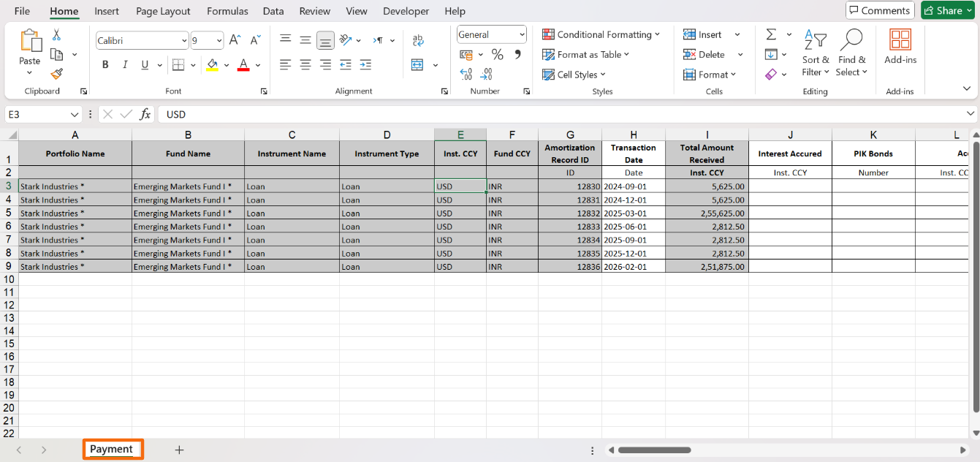Click the Percent Style icon
980x462 pixels.
coord(497,55)
